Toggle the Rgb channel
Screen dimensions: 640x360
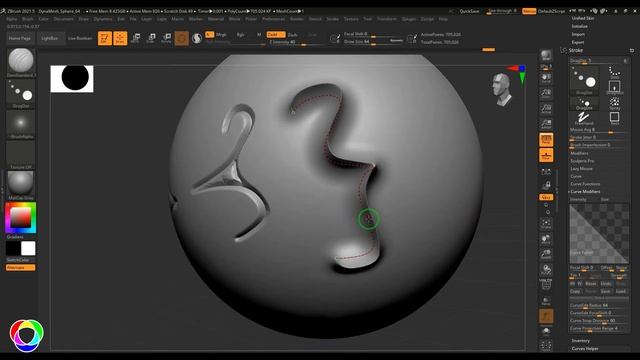(240, 35)
